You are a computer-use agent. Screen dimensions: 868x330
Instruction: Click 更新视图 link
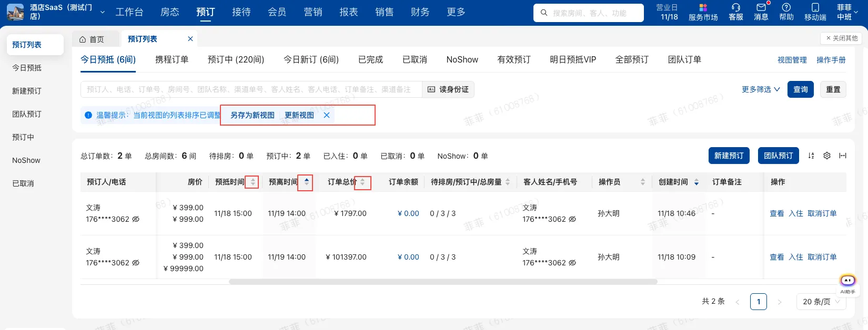tap(299, 115)
